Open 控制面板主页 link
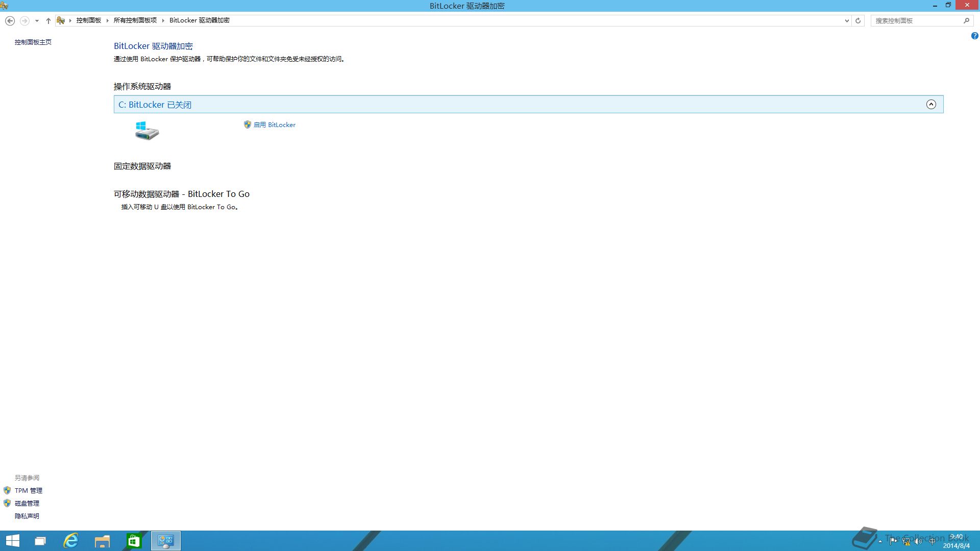 [33, 42]
